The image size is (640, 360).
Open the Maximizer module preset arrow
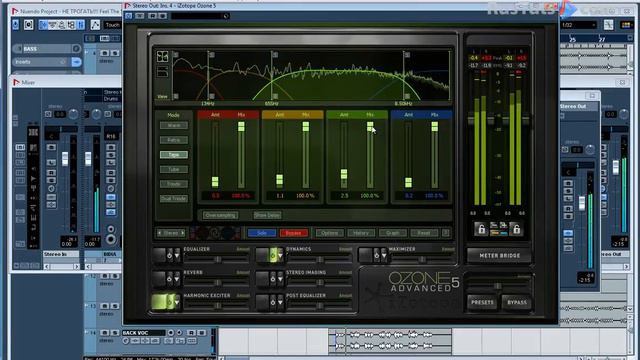(x=384, y=256)
